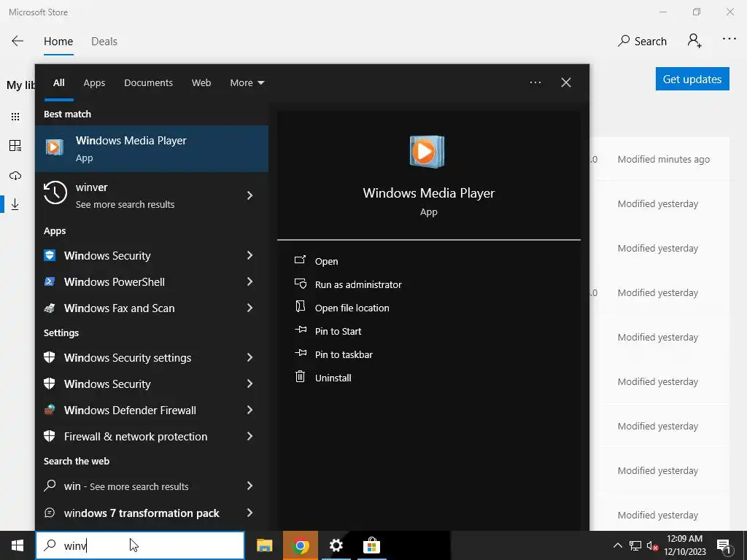Switch to the Web search tab
747x560 pixels.
tap(201, 83)
